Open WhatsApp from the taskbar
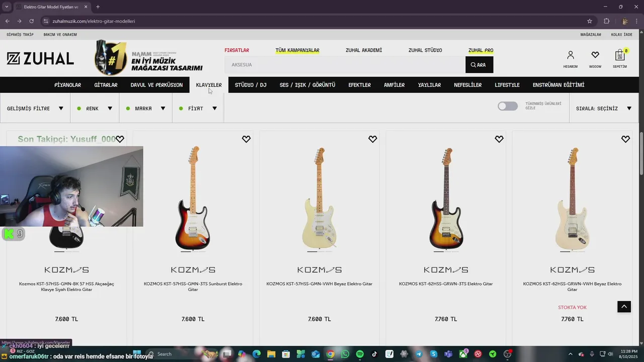This screenshot has height=362, width=644. [345, 354]
